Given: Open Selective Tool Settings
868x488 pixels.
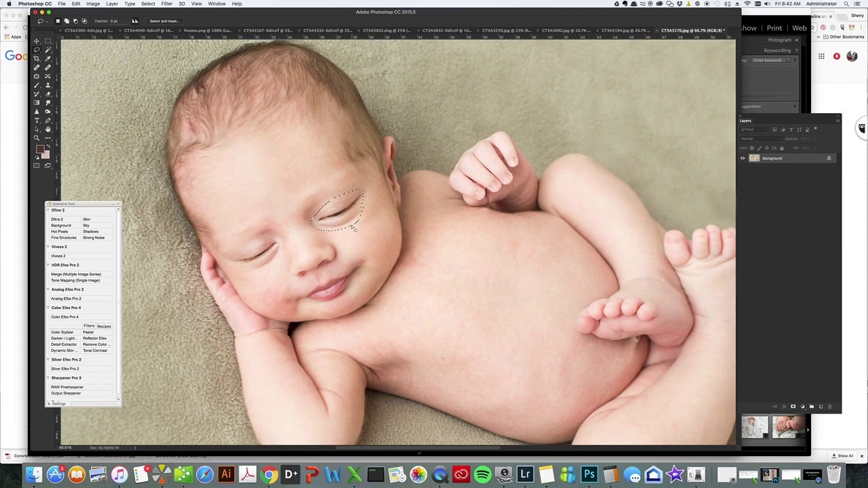Looking at the screenshot, I should pos(58,404).
